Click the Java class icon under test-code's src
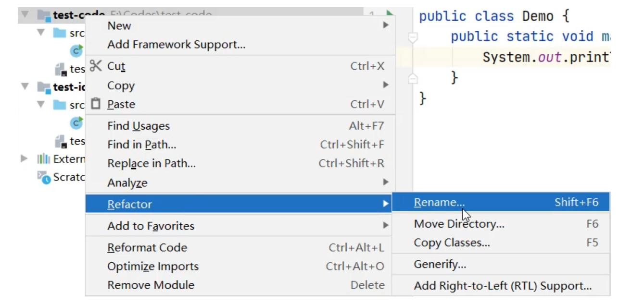Viewport: 644px width, 304px height. (x=76, y=50)
